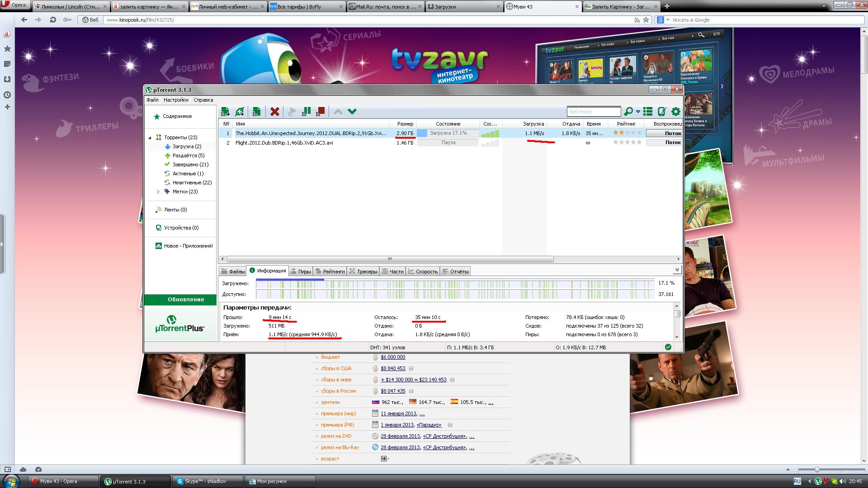Click the $6 000 000 budget link
868x488 pixels.
(x=393, y=357)
